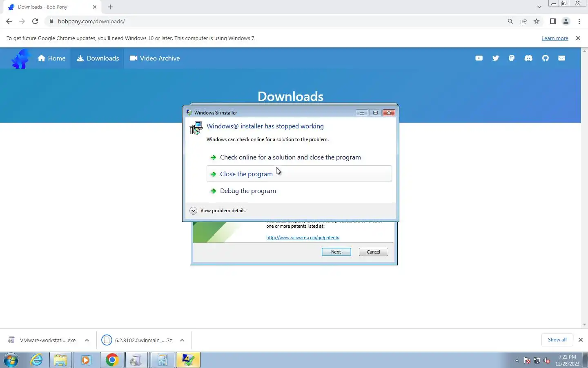Open the Learn more link in update notice
The width and height of the screenshot is (588, 368).
tap(555, 38)
